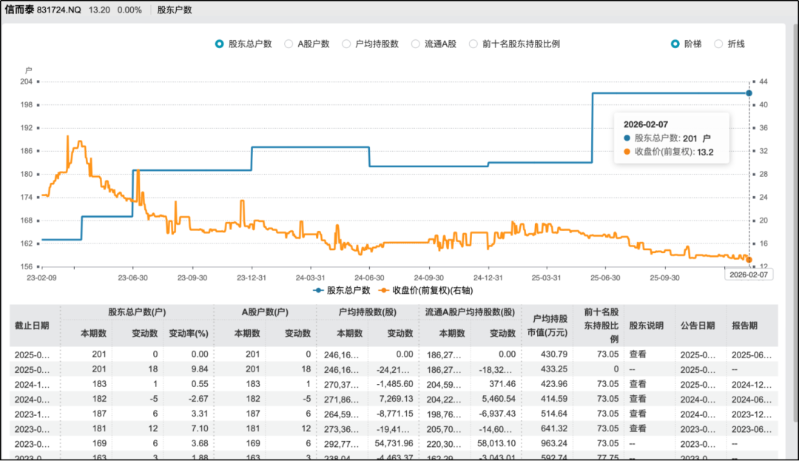
Task: Click the 股东户数 title tab
Action: pos(175,9)
